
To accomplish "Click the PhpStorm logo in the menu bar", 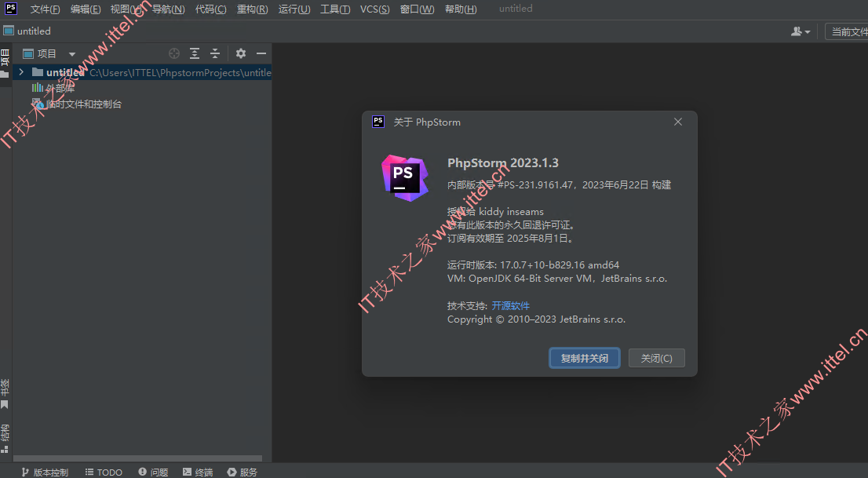I will pos(10,9).
